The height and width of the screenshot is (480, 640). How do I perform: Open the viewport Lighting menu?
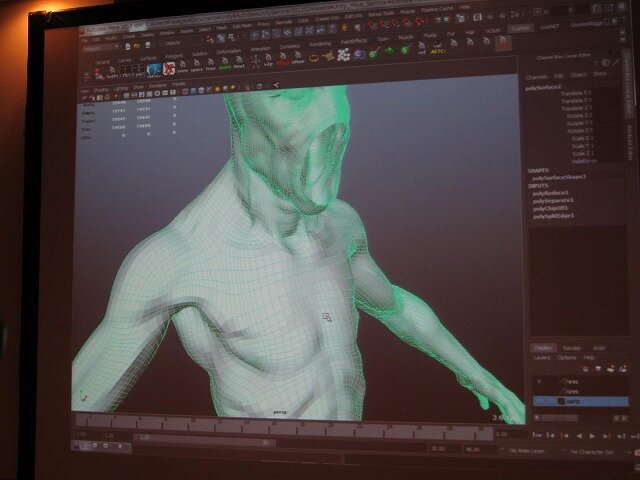[120, 89]
